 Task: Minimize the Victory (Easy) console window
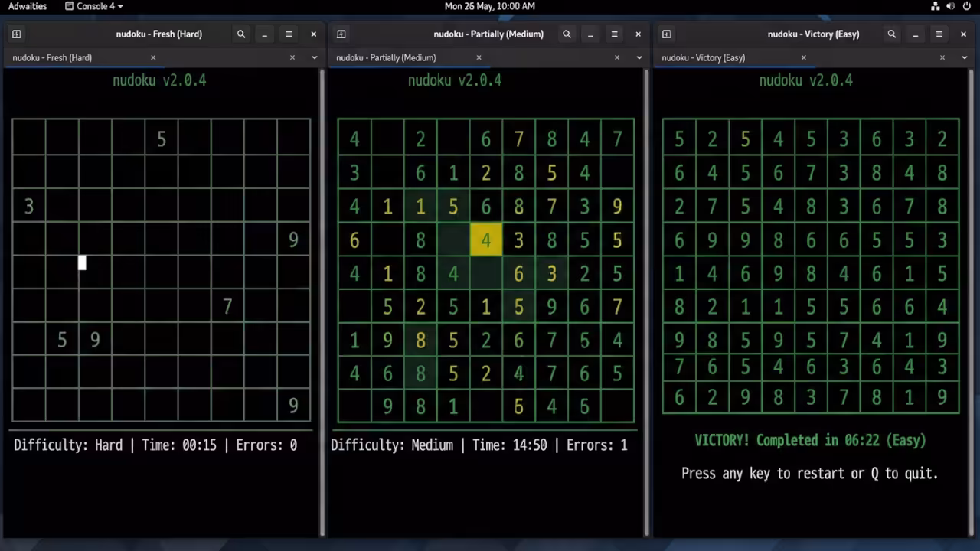point(916,34)
